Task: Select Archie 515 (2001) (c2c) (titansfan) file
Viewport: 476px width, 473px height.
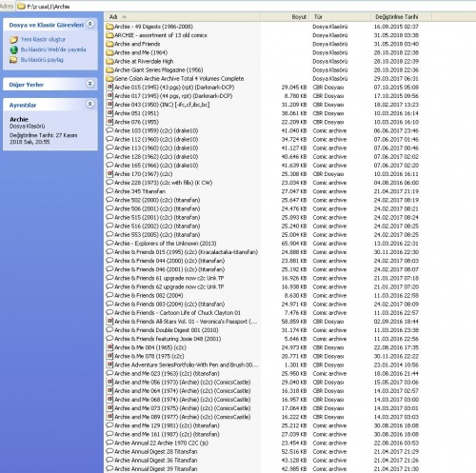Action: point(157,217)
